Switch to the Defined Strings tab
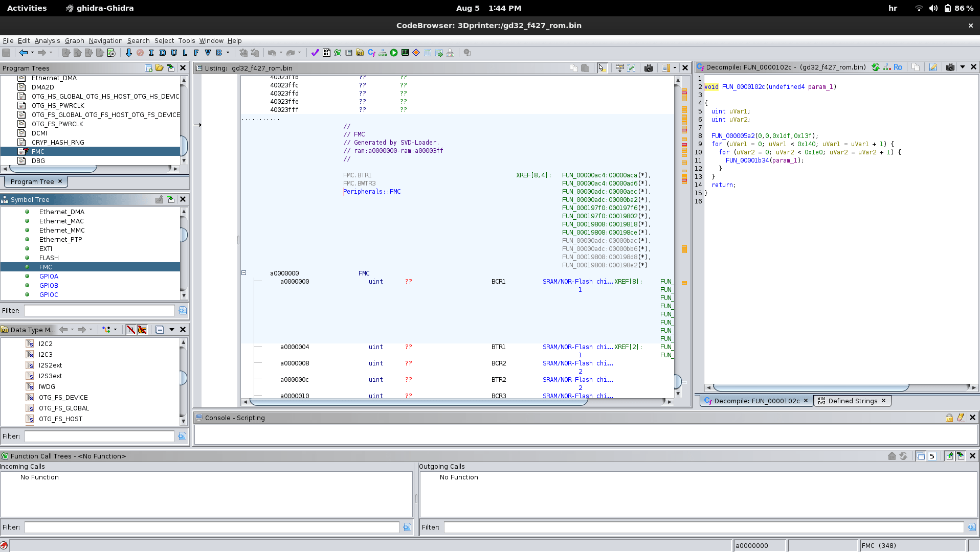 (852, 401)
